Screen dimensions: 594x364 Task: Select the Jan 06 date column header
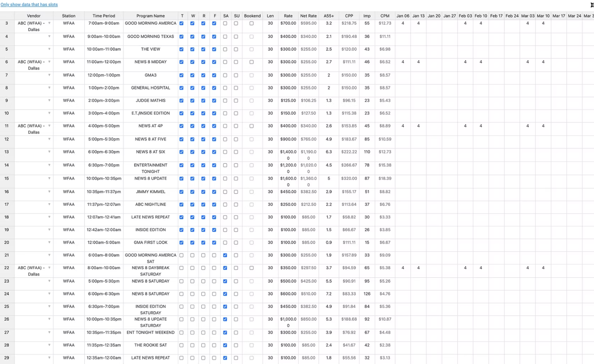tap(403, 16)
